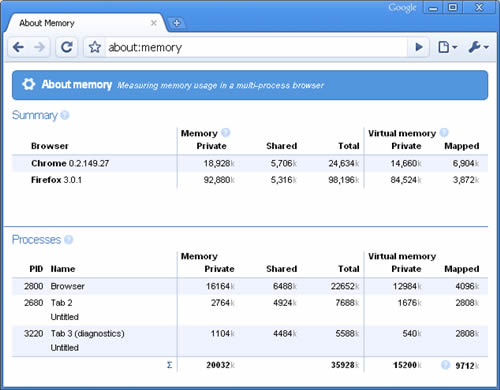Click summed total memory 35928k

coord(345,365)
